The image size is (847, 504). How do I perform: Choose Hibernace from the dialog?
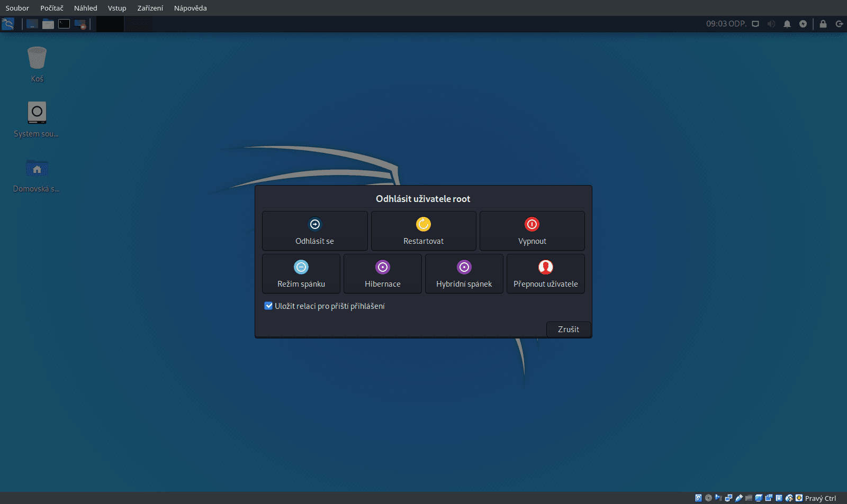tap(382, 273)
